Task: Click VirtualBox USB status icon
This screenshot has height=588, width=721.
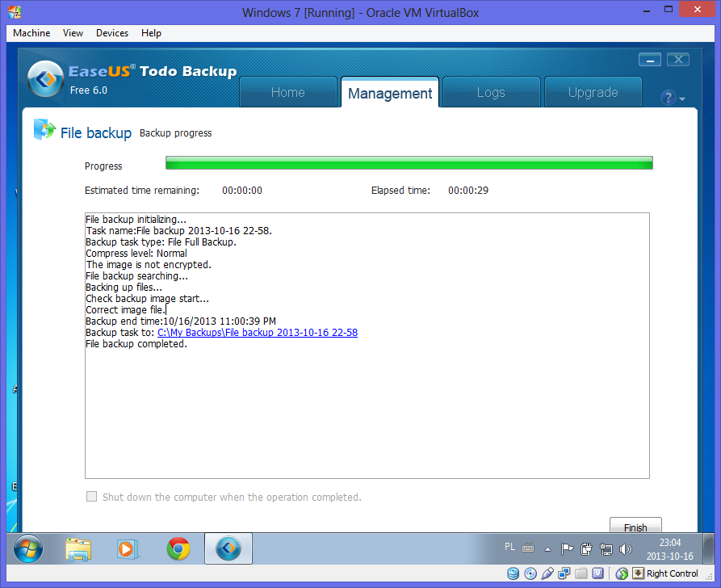Action: point(547,573)
